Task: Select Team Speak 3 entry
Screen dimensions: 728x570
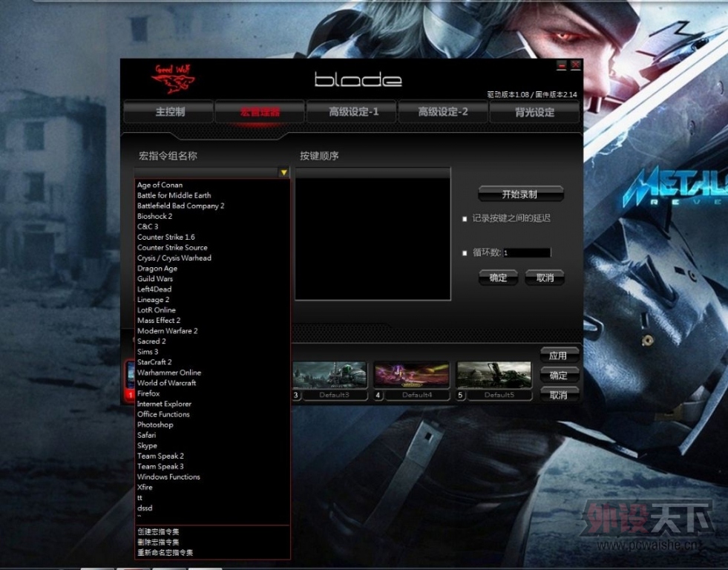Action: tap(160, 467)
